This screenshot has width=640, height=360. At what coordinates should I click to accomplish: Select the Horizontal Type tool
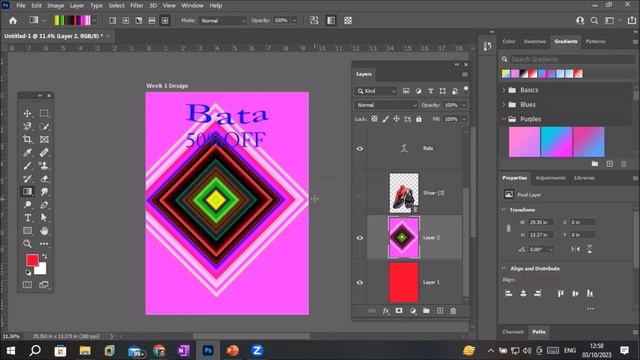(x=27, y=218)
